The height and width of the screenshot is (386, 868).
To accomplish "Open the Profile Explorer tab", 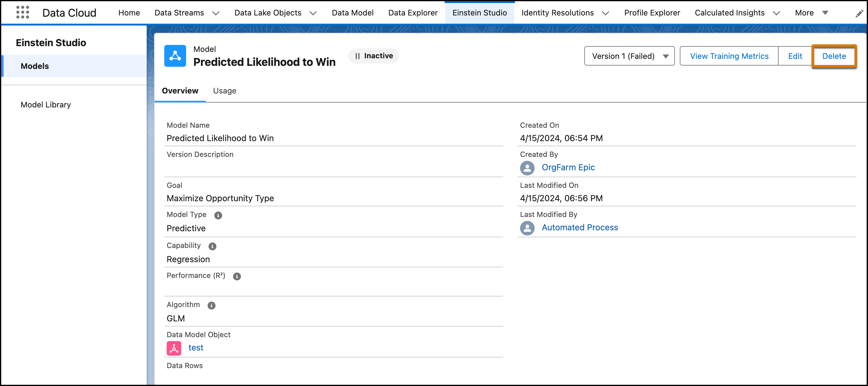I will (x=652, y=13).
